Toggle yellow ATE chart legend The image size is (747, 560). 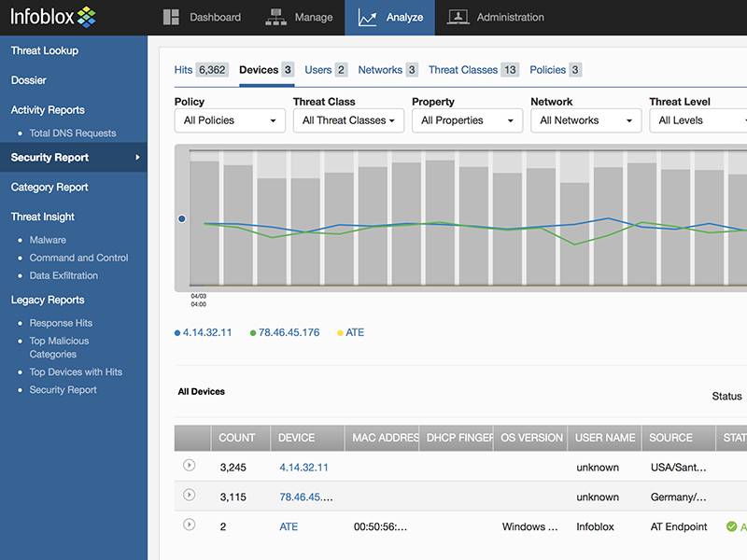tap(351, 332)
